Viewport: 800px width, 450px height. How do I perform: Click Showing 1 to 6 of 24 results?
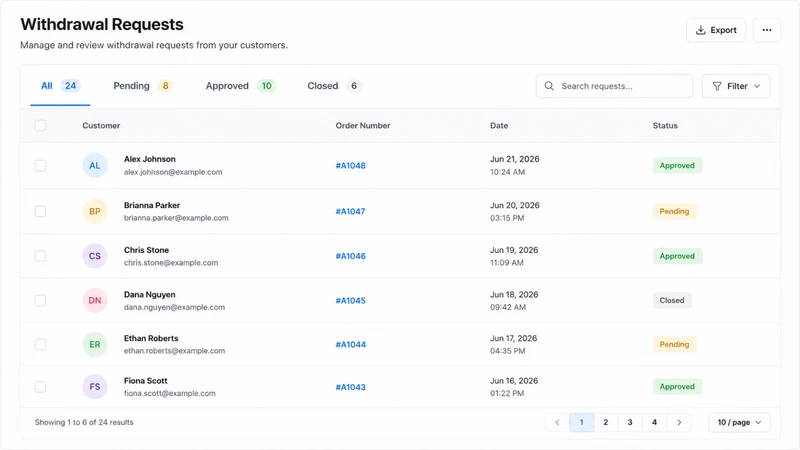coord(84,422)
